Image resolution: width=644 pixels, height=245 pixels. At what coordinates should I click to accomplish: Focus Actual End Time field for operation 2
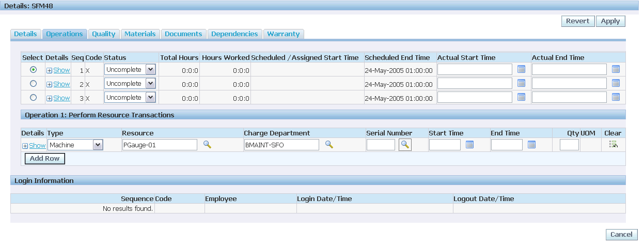569,83
